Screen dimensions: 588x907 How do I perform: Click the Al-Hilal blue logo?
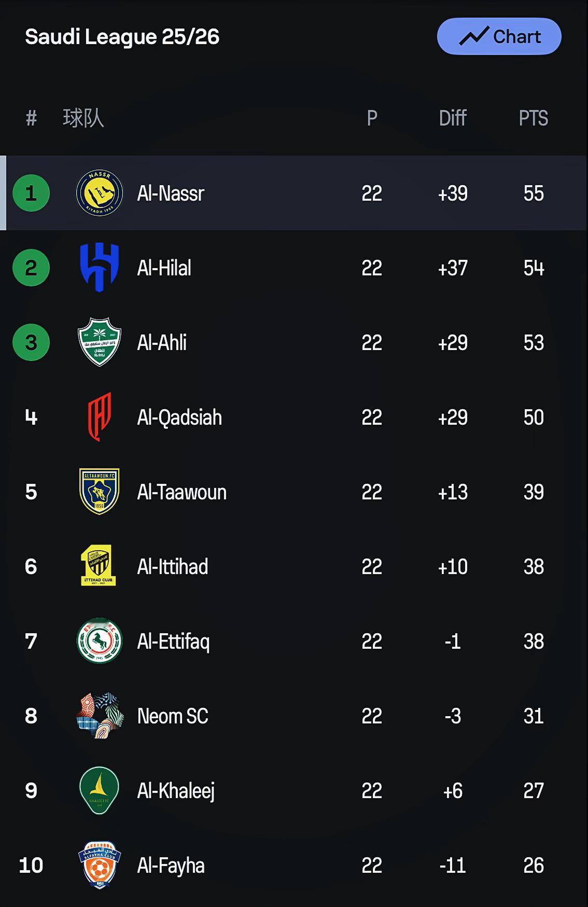100,268
